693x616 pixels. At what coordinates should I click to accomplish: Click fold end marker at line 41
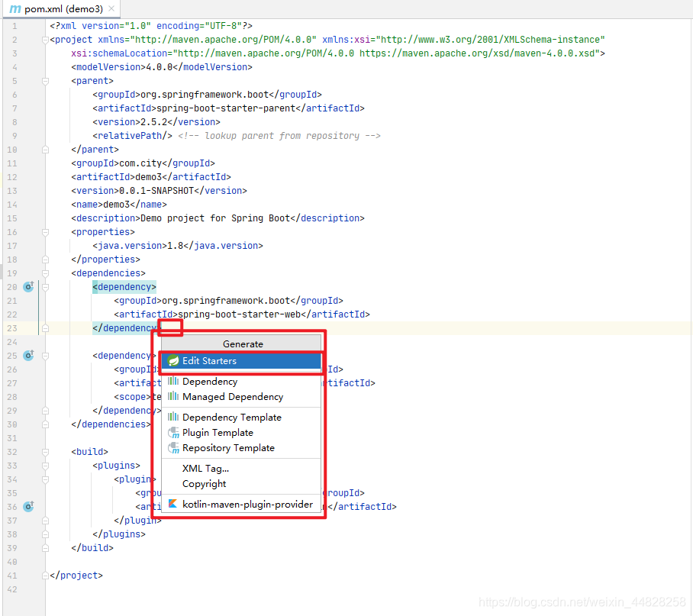point(45,576)
